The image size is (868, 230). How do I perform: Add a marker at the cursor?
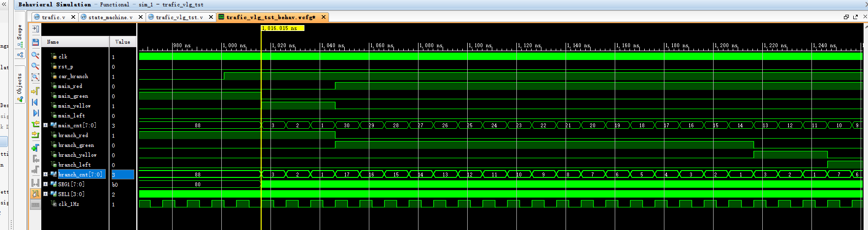click(35, 147)
